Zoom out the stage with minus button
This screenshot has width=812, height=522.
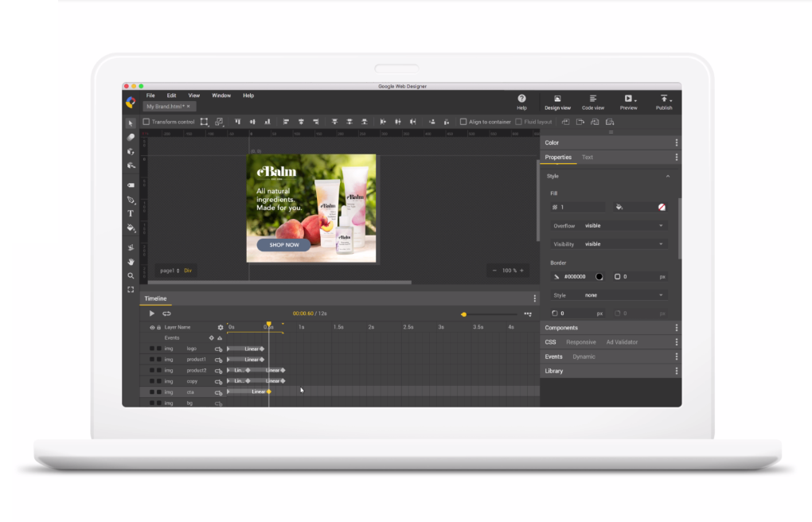[x=494, y=271]
